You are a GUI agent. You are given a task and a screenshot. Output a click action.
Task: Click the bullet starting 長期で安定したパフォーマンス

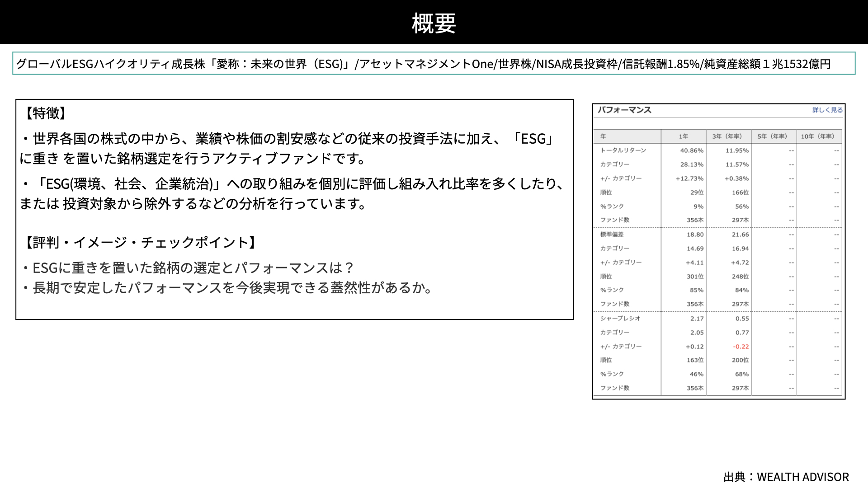[228, 288]
